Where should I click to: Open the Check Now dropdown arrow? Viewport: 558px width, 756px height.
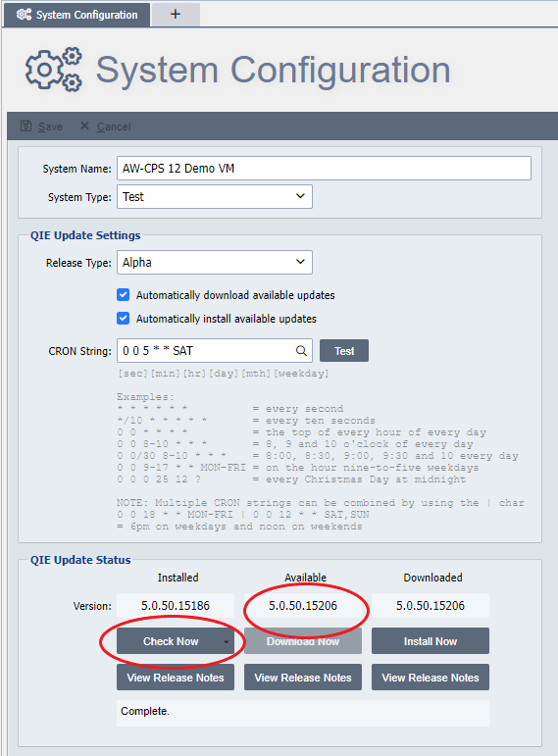(226, 641)
